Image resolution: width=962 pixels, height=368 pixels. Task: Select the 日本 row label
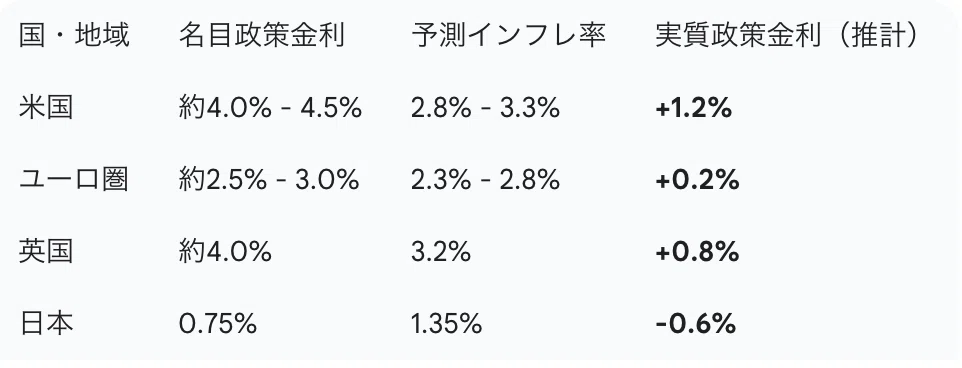[x=46, y=324]
